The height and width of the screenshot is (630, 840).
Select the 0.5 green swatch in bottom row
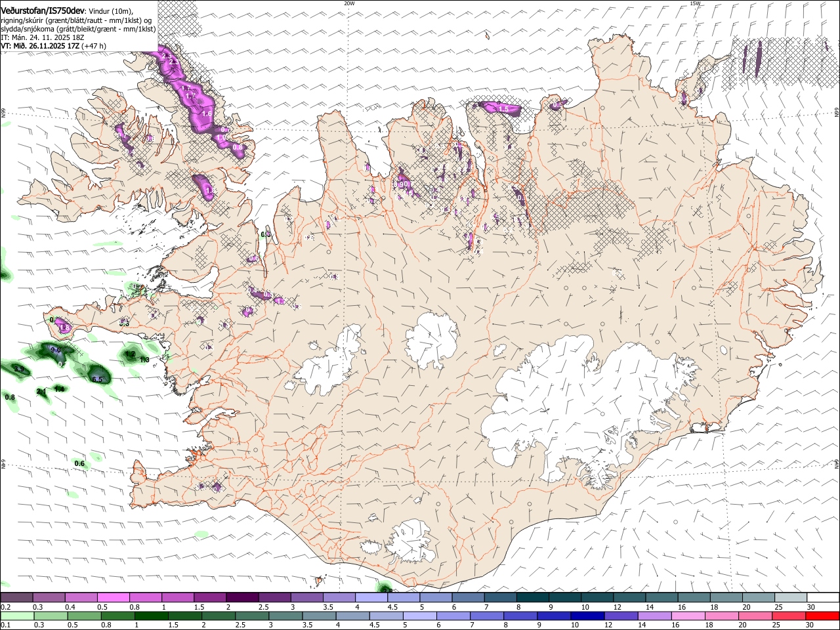83,616
